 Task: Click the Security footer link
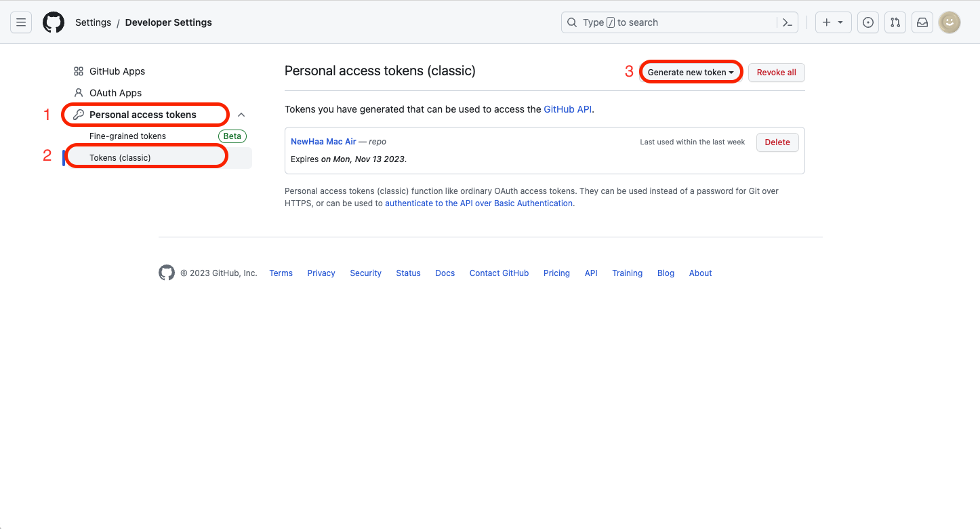tap(366, 273)
